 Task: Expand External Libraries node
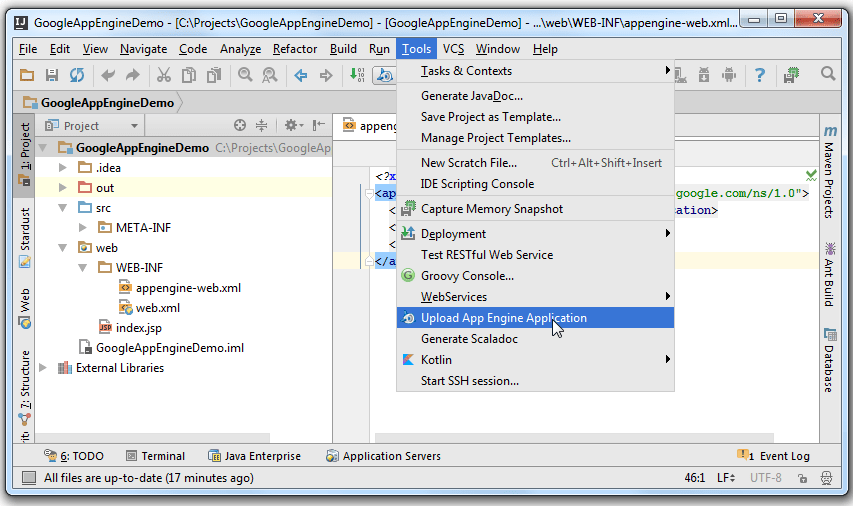point(44,368)
